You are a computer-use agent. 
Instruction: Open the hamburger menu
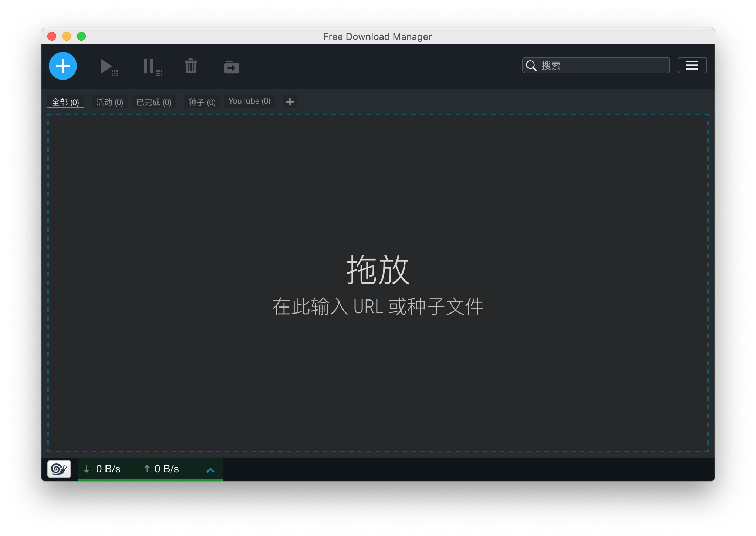point(692,65)
